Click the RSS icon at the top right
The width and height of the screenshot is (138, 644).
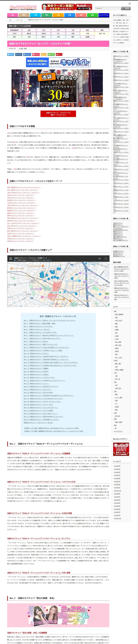130,4
